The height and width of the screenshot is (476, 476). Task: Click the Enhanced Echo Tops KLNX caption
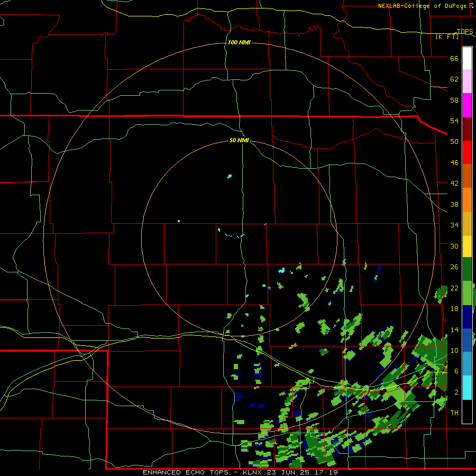click(240, 472)
